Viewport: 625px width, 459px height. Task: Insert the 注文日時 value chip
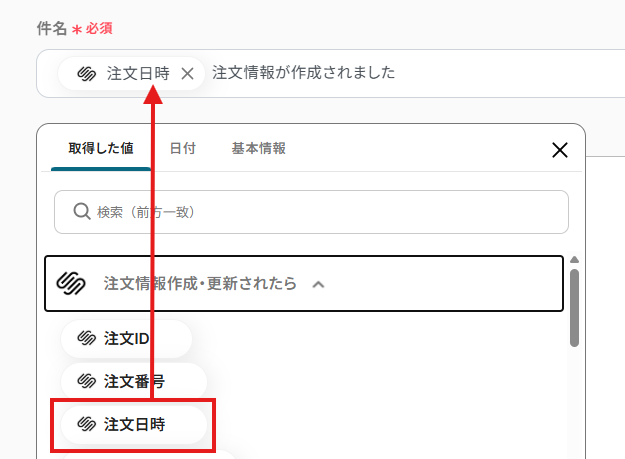point(134,424)
